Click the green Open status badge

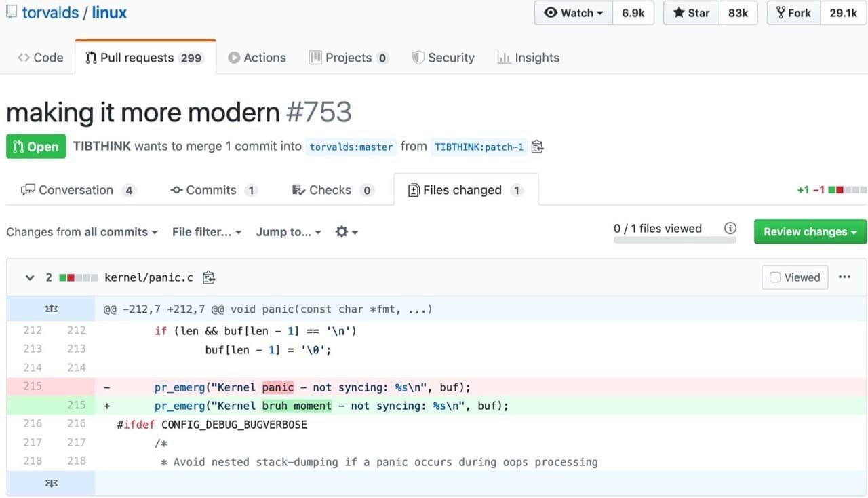(x=36, y=147)
